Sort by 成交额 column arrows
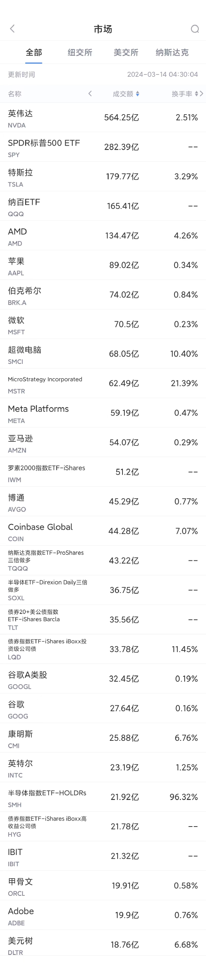The width and height of the screenshot is (206, 980). point(137,94)
